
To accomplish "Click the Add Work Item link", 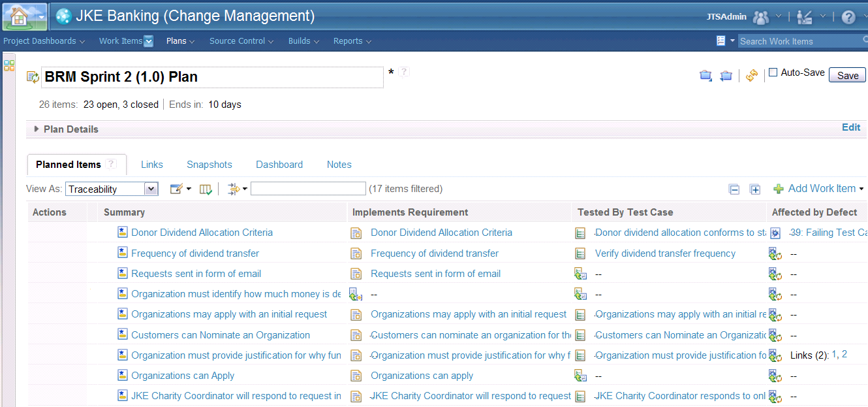I will 822,188.
